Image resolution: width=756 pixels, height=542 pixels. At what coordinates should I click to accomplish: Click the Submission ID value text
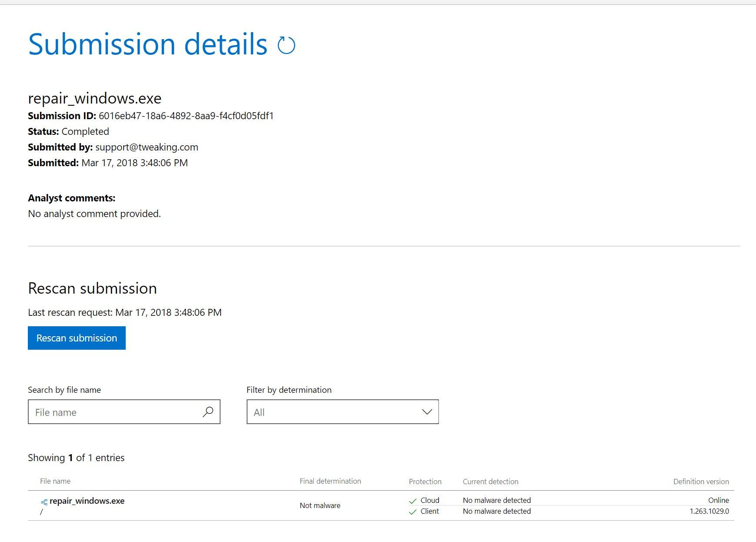(186, 116)
